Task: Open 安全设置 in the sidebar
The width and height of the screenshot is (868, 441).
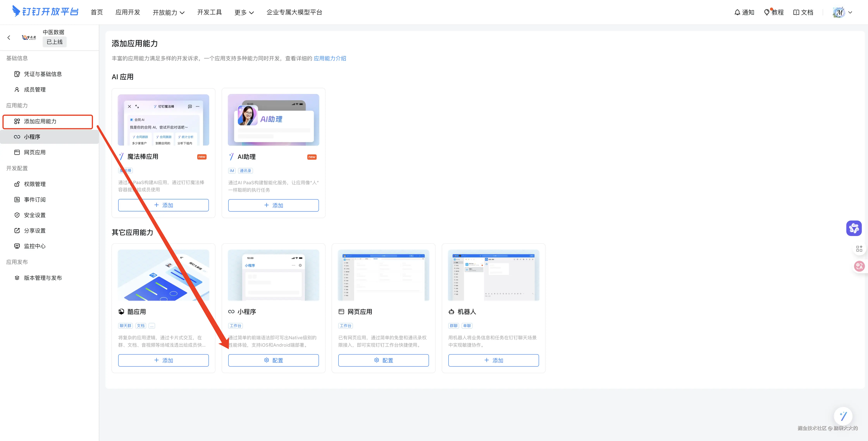Action: [x=35, y=215]
